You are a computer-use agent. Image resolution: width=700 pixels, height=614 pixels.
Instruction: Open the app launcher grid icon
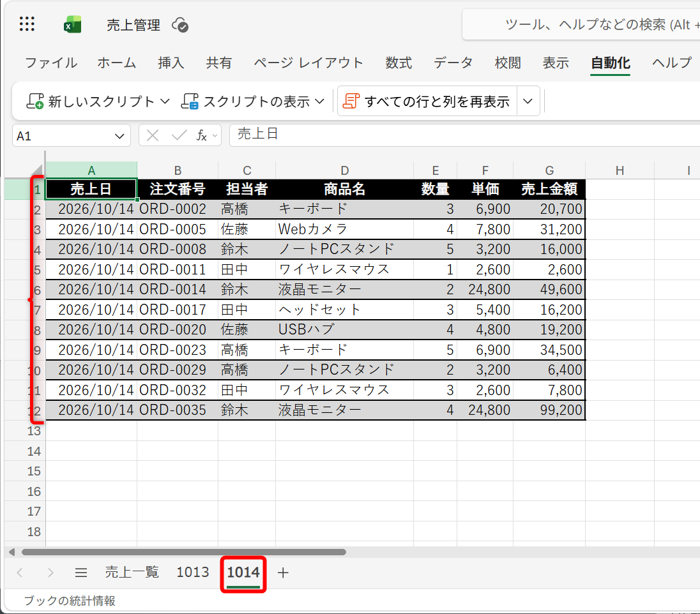27,24
